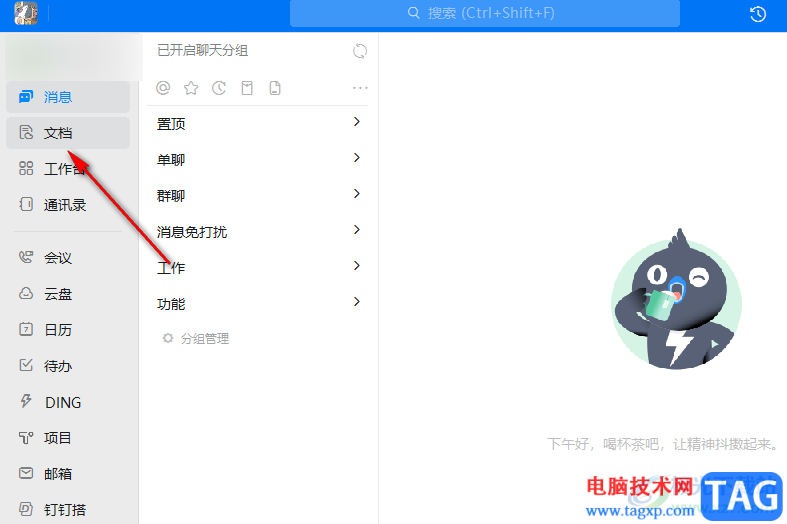Click the 消息 chat bubble icon
The height and width of the screenshot is (524, 787).
pos(26,96)
